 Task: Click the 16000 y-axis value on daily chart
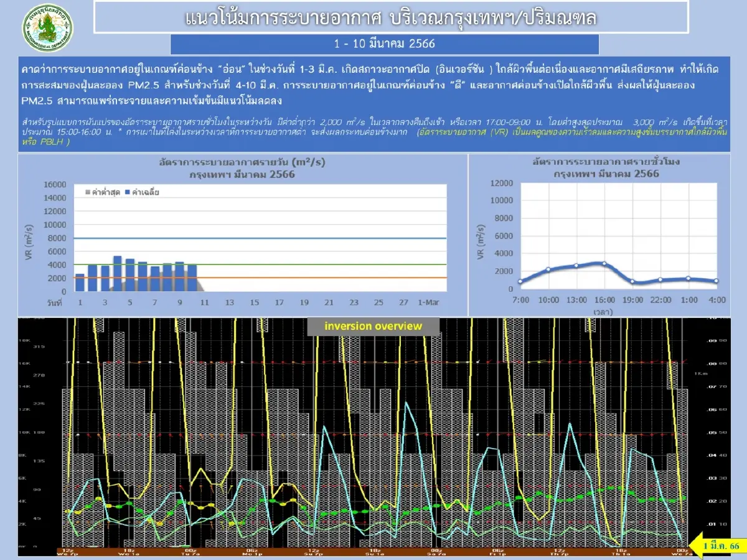(55, 184)
